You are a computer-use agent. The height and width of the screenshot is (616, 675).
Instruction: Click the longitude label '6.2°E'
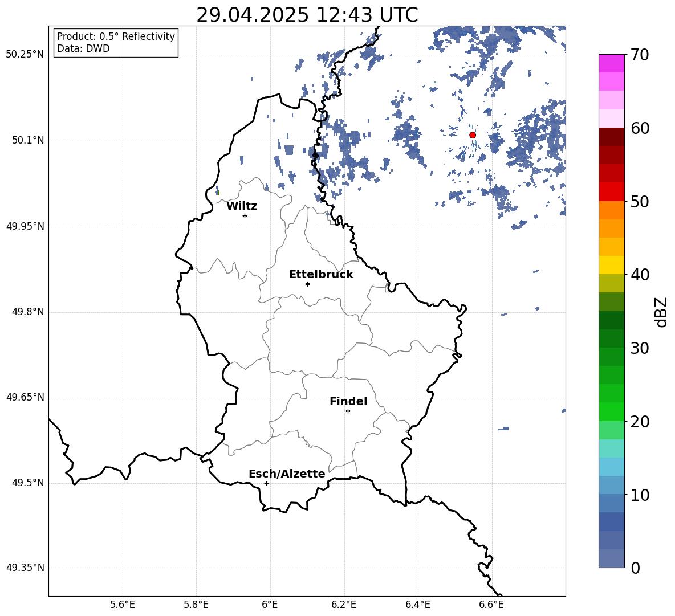(x=344, y=605)
